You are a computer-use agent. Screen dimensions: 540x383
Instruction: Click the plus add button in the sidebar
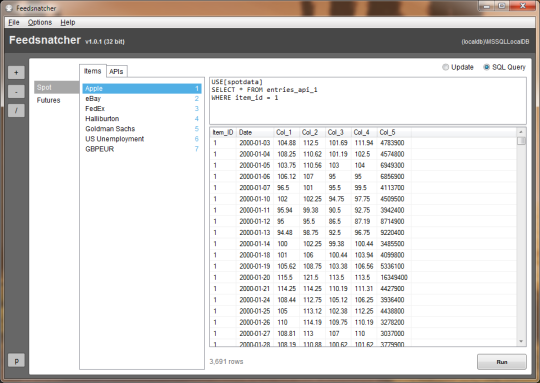[x=16, y=73]
